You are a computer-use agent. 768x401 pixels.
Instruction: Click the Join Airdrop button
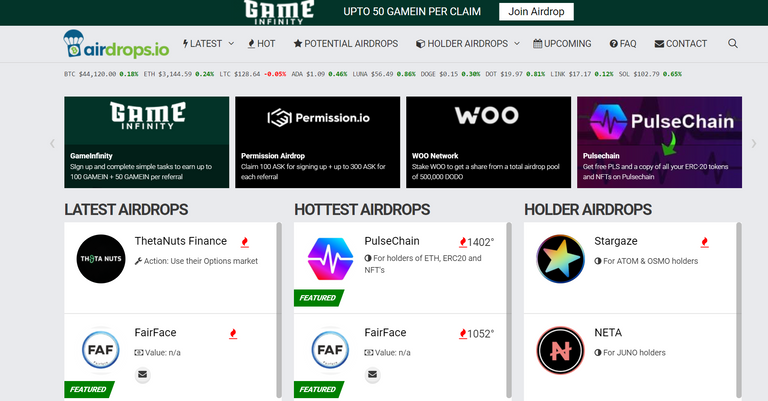click(x=536, y=12)
